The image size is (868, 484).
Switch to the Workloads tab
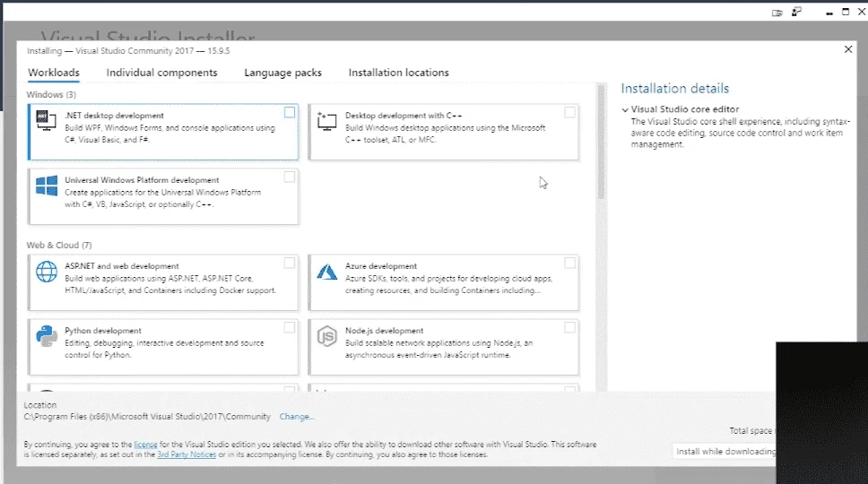point(54,73)
